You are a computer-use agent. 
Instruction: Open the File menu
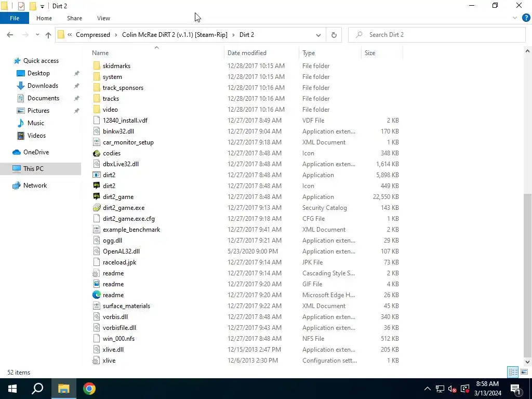[x=15, y=18]
